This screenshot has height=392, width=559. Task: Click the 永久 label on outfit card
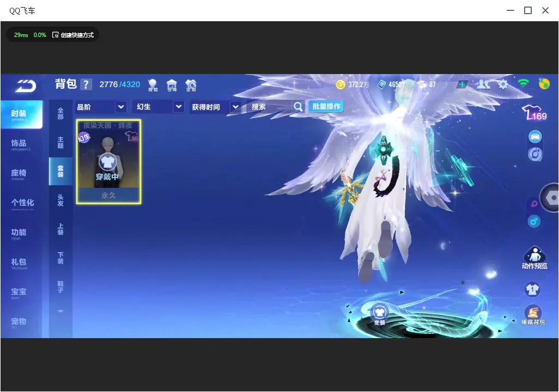[x=108, y=195]
